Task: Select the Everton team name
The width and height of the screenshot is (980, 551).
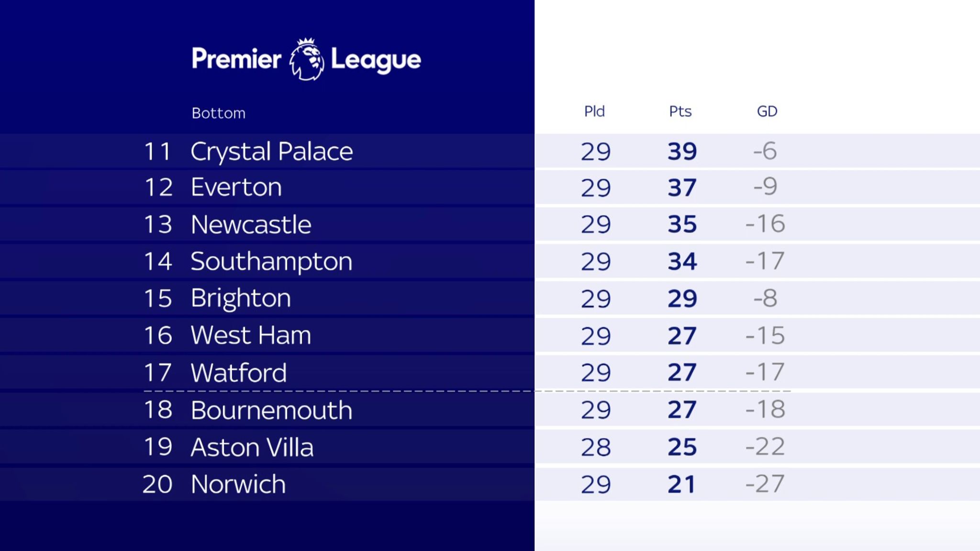Action: coord(236,187)
